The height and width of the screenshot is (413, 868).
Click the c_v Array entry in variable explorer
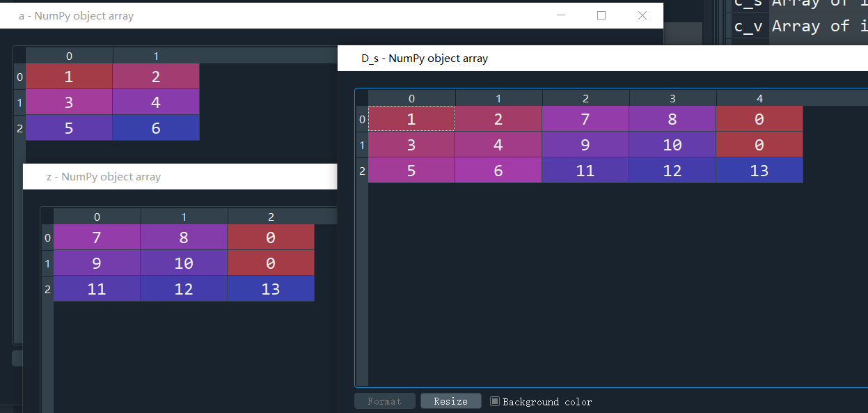tap(798, 26)
